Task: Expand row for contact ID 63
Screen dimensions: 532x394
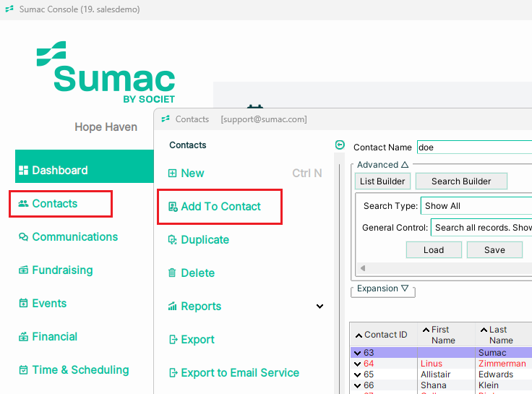Action: 357,353
